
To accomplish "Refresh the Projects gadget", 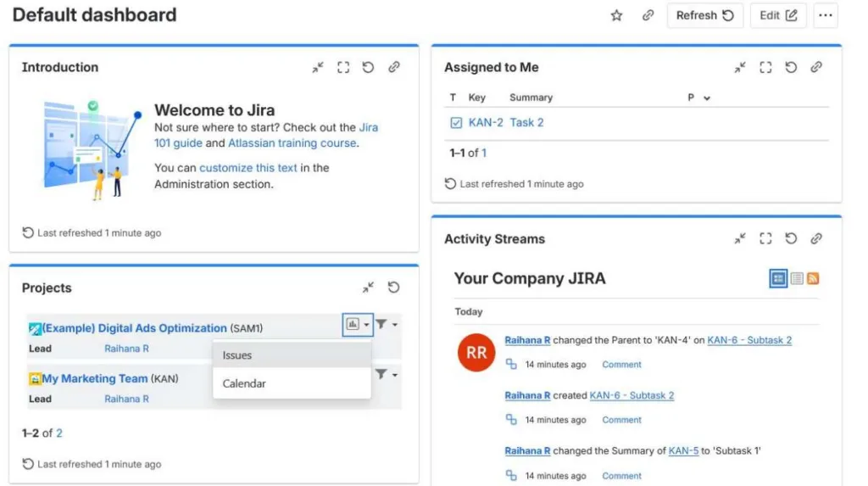I will [393, 288].
